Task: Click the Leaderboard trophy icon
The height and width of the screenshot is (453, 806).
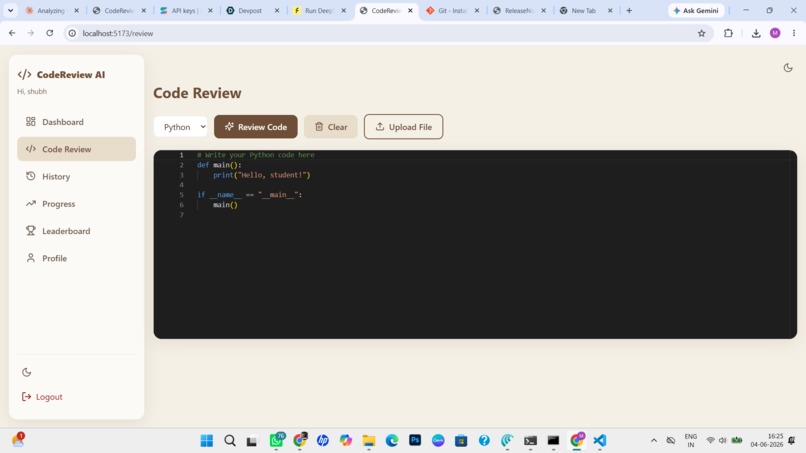Action: (31, 230)
